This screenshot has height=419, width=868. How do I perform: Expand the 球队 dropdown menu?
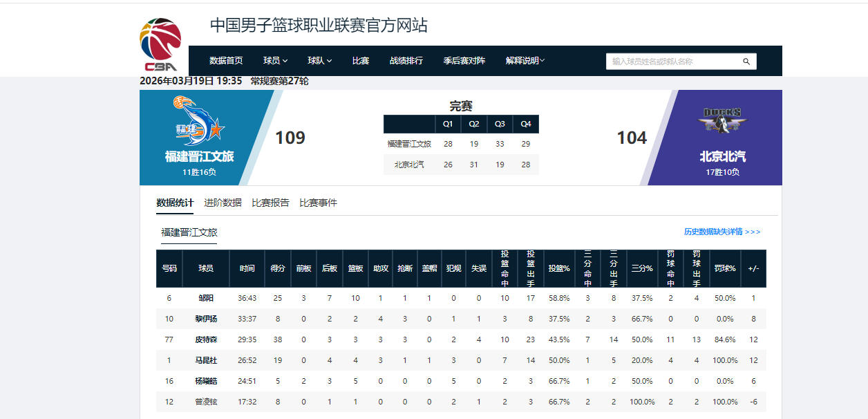pos(319,61)
